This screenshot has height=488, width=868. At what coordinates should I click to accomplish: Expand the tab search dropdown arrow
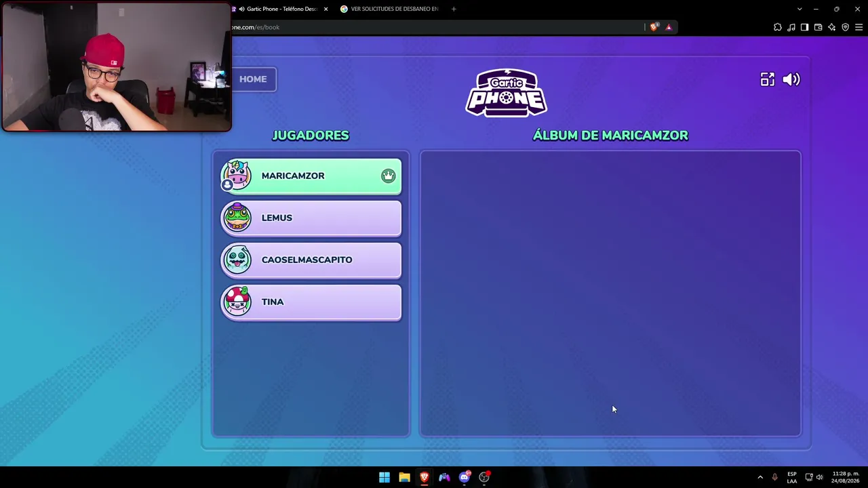click(x=800, y=9)
